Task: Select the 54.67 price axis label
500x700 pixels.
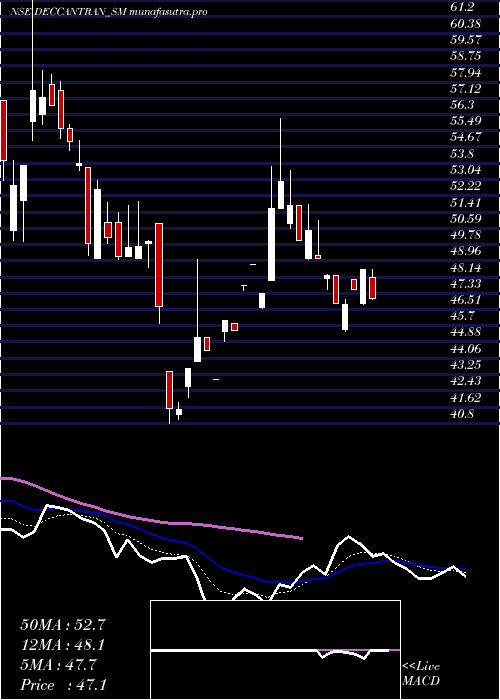Action: tap(466, 137)
